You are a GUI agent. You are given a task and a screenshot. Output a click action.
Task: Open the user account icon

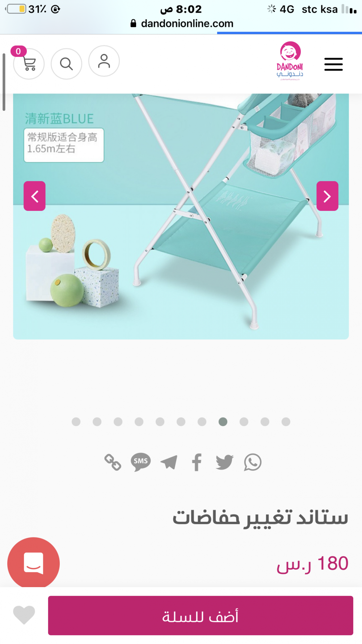click(x=104, y=61)
